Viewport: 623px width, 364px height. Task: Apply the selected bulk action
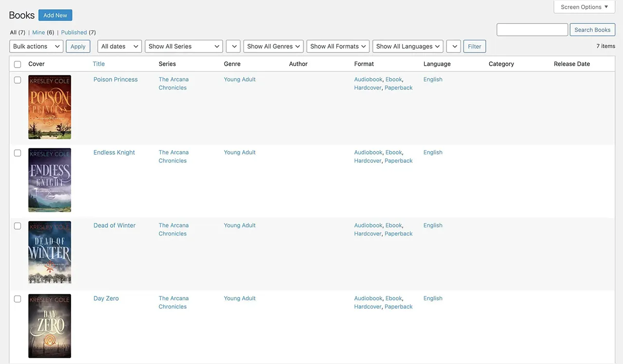78,46
